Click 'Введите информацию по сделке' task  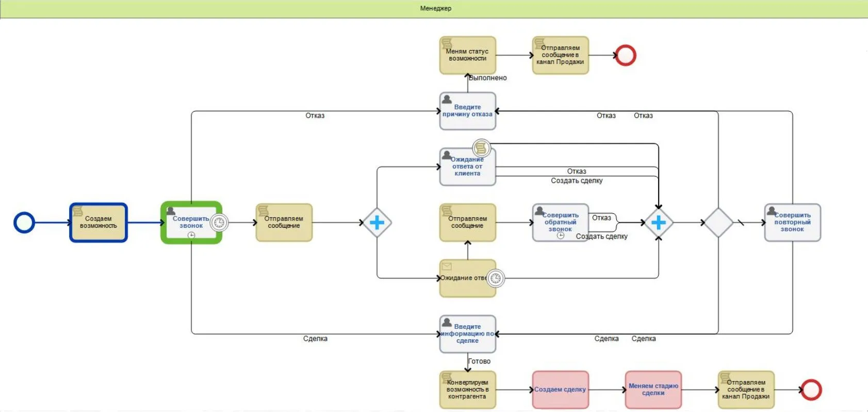467,334
